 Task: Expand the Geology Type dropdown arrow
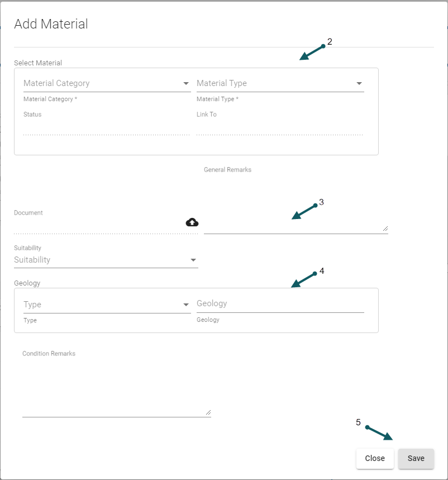click(186, 305)
